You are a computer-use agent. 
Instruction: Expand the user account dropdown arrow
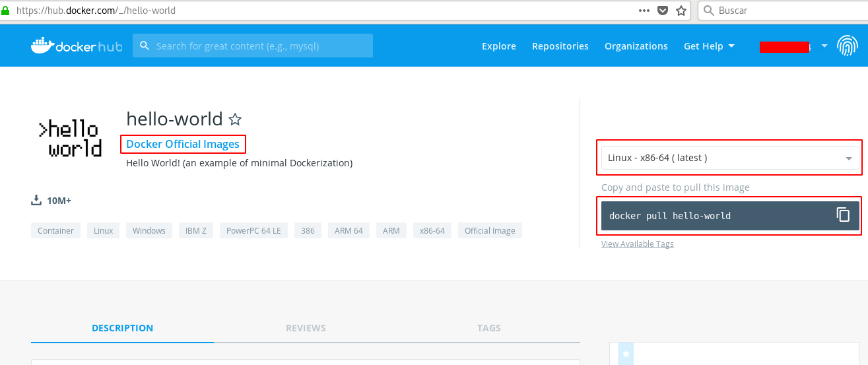(x=824, y=46)
